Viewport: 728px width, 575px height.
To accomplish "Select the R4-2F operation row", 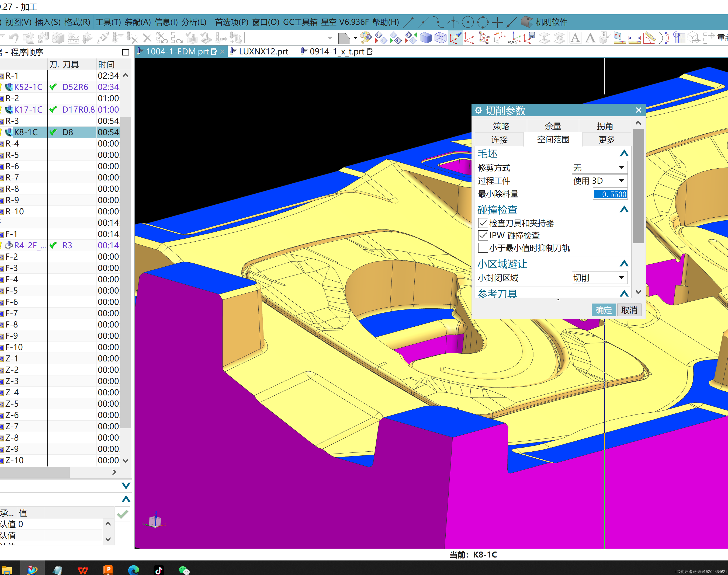I will tap(60, 245).
